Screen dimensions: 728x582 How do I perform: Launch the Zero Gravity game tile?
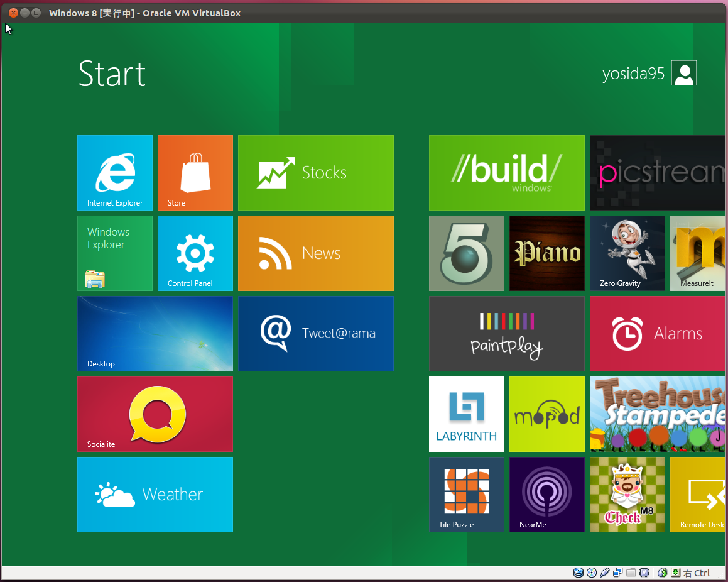[627, 253]
